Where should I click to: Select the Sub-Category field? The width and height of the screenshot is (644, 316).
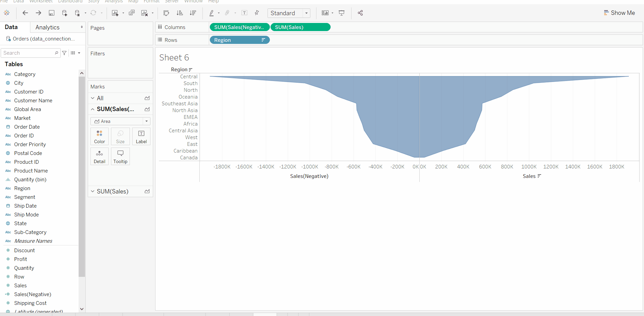[30, 232]
